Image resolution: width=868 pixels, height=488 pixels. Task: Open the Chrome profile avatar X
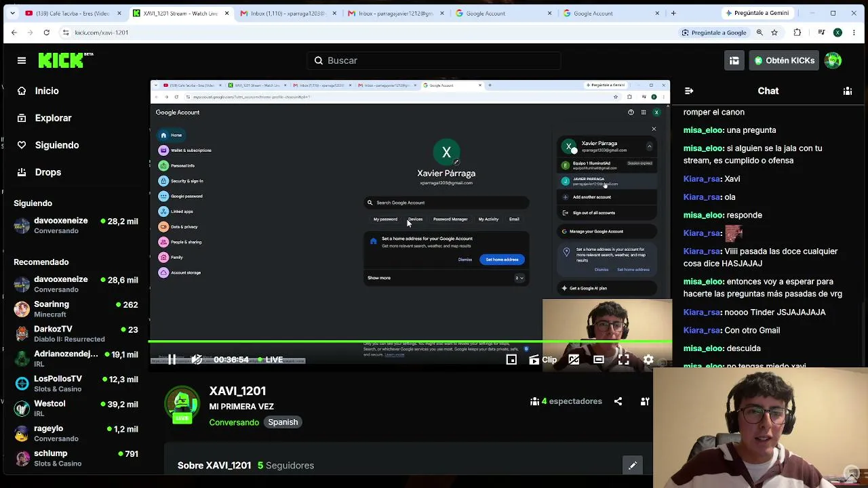click(x=838, y=33)
